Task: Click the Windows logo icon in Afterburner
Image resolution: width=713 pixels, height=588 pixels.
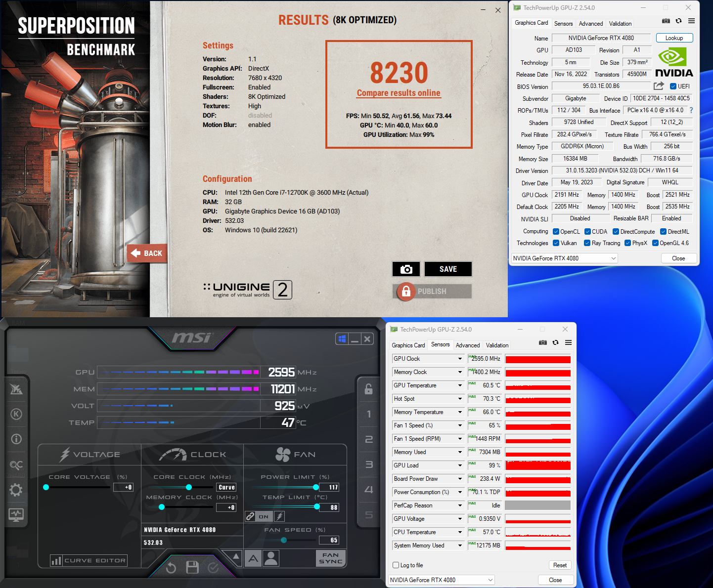Action: (342, 339)
